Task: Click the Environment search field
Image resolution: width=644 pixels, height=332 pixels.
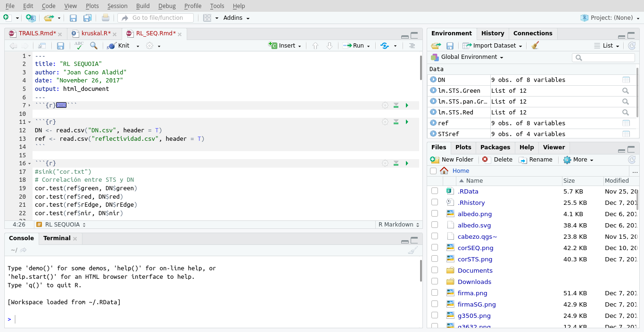Action: click(x=603, y=57)
